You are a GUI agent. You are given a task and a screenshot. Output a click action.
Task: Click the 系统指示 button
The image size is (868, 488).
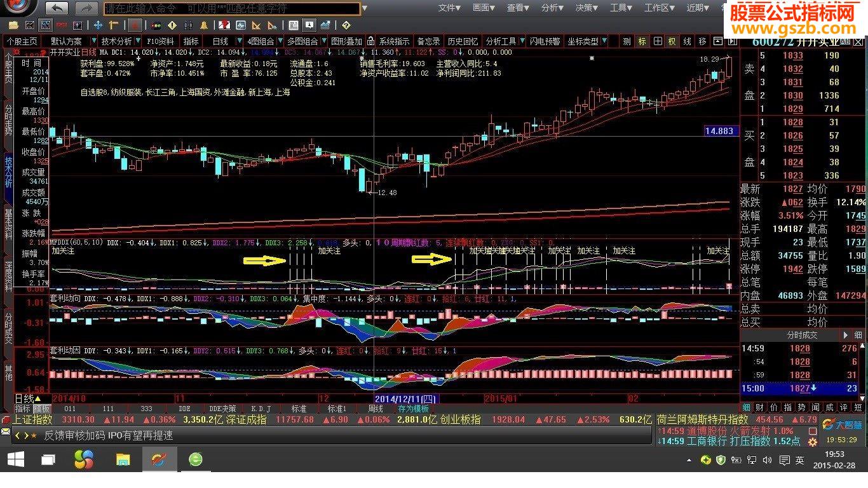(394, 41)
